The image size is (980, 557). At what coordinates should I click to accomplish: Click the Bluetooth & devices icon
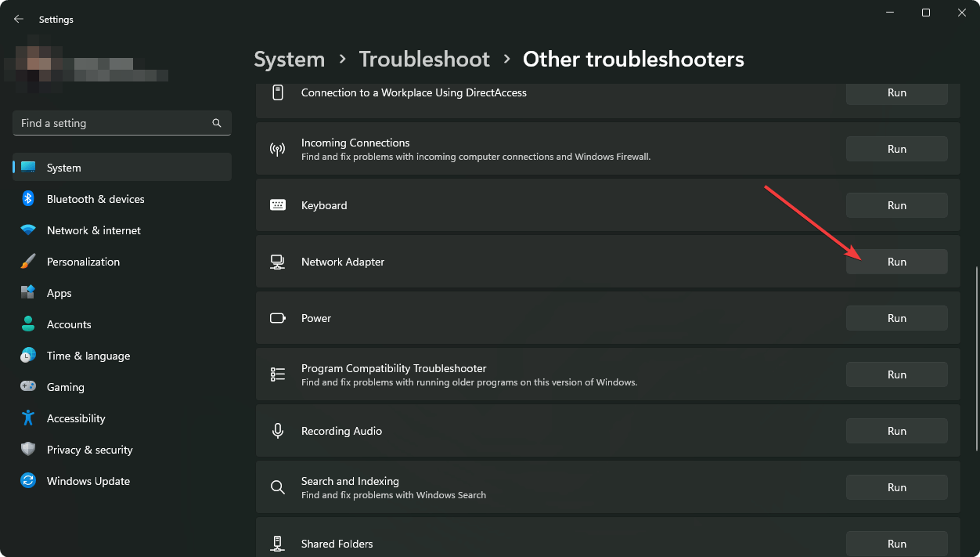point(28,199)
